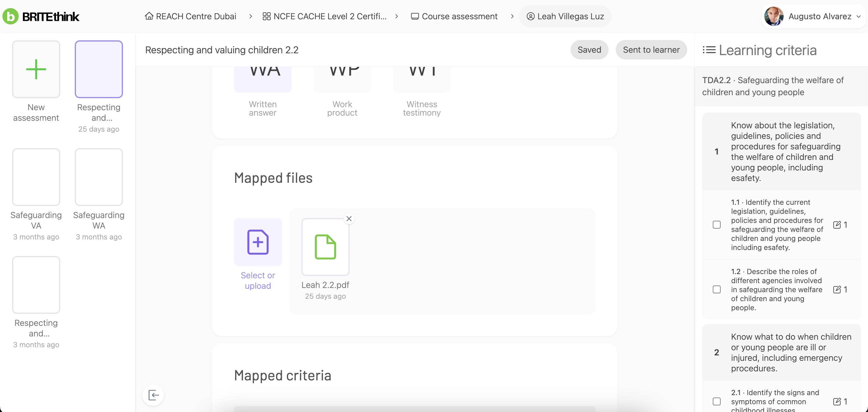Open the note icon for criterion 2.1
The width and height of the screenshot is (868, 412).
point(837,401)
